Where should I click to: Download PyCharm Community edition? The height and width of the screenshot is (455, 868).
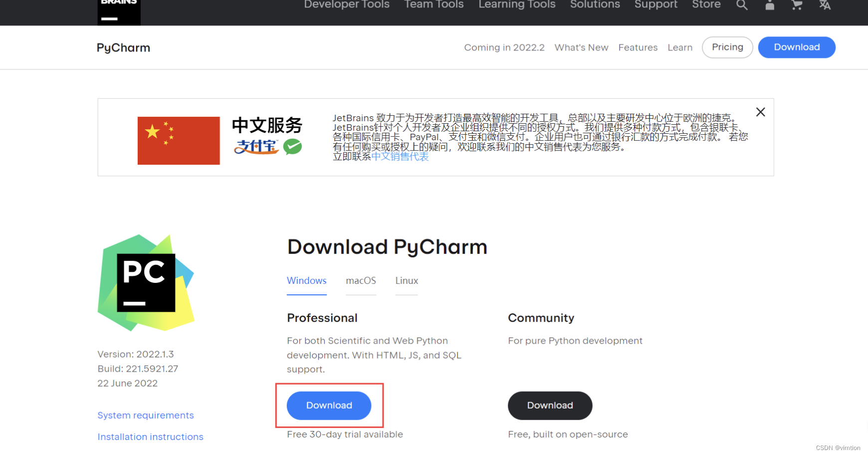550,406
